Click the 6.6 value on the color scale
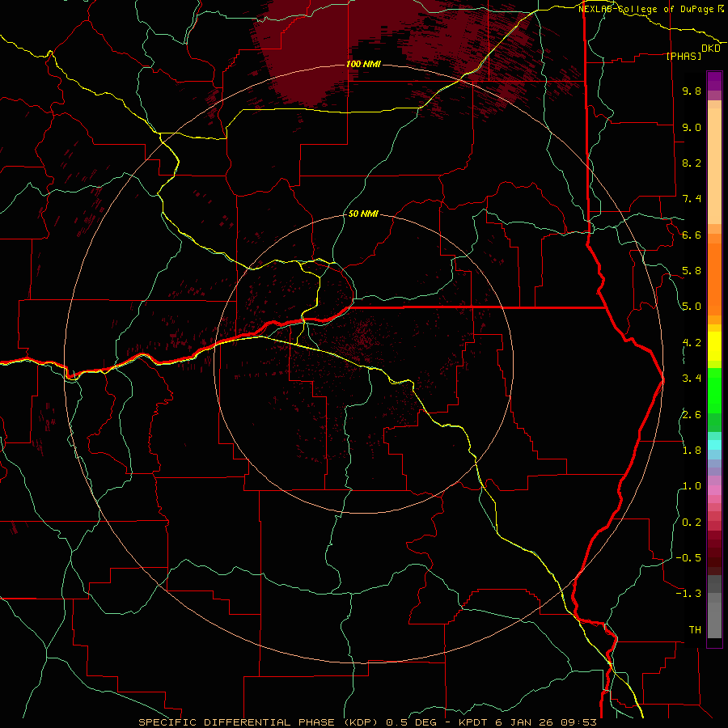Screen dimensions: 728x728 (692, 235)
